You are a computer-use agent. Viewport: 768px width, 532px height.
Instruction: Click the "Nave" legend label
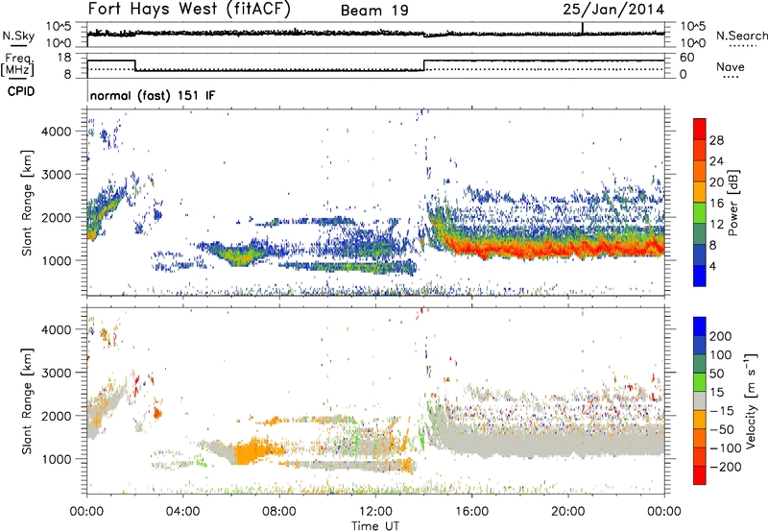pyautogui.click(x=730, y=66)
